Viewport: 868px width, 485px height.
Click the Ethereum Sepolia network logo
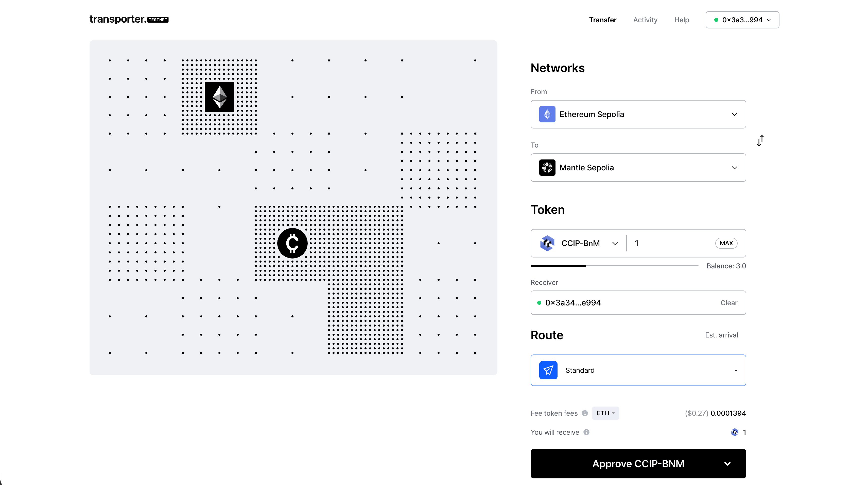coord(547,114)
